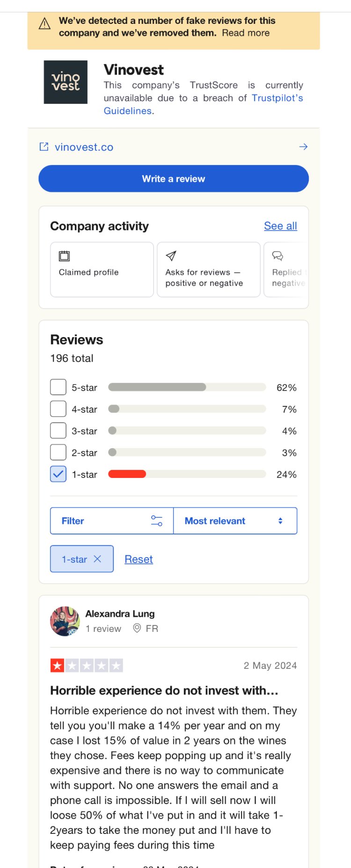Click the filter sliders icon
351x868 pixels.
(x=157, y=521)
